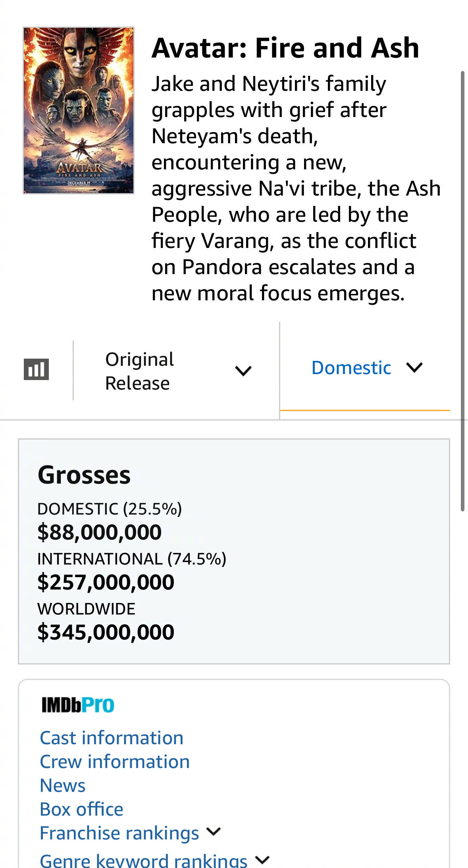The height and width of the screenshot is (868, 468).
Task: Click the Grosses heading
Action: tap(84, 475)
